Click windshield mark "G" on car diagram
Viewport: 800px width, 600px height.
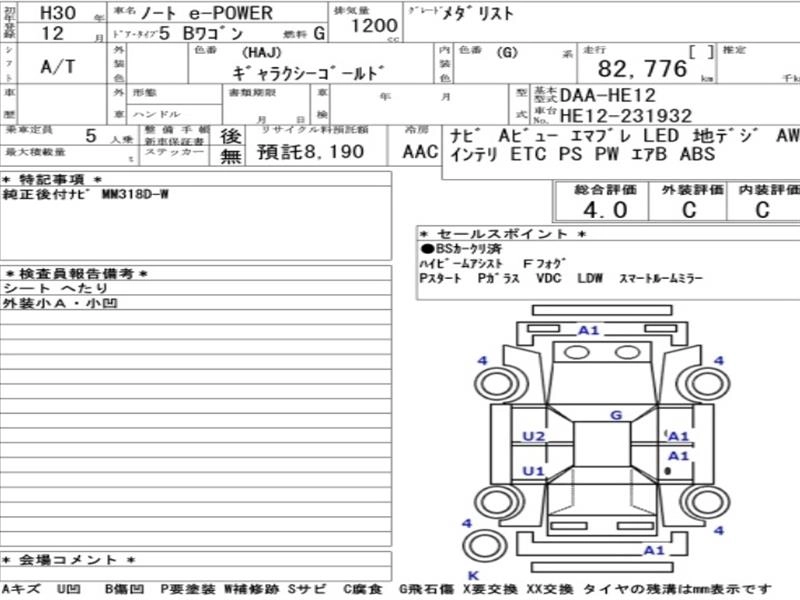click(616, 415)
